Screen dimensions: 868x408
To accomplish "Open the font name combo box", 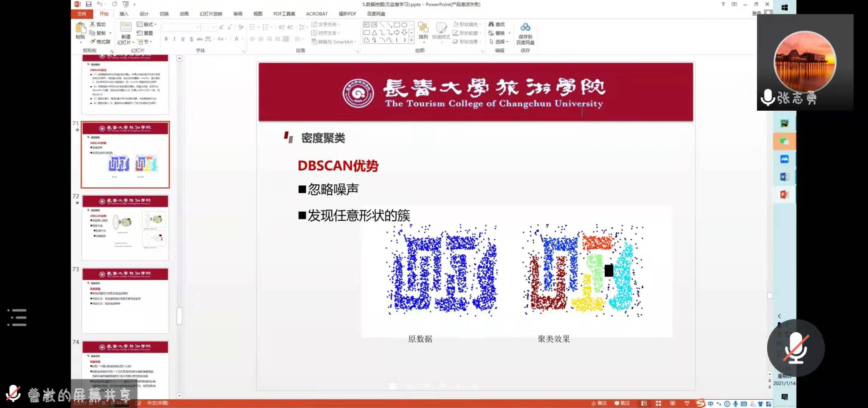I will [x=181, y=27].
